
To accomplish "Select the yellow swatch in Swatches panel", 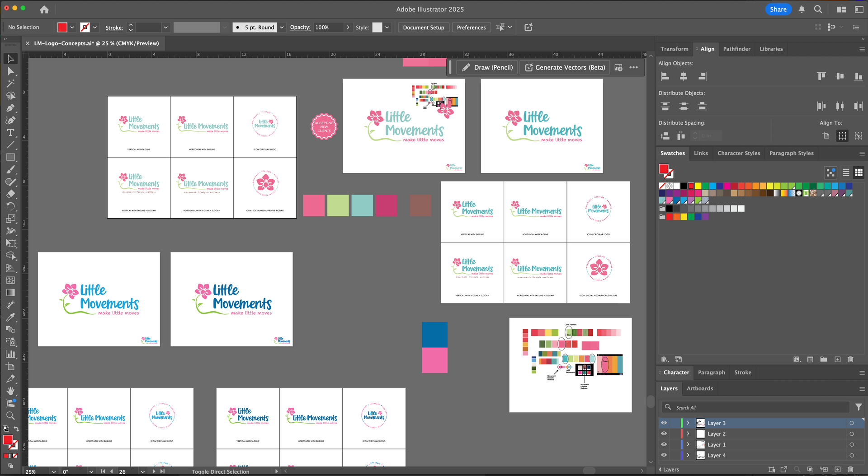I will pyautogui.click(x=698, y=186).
